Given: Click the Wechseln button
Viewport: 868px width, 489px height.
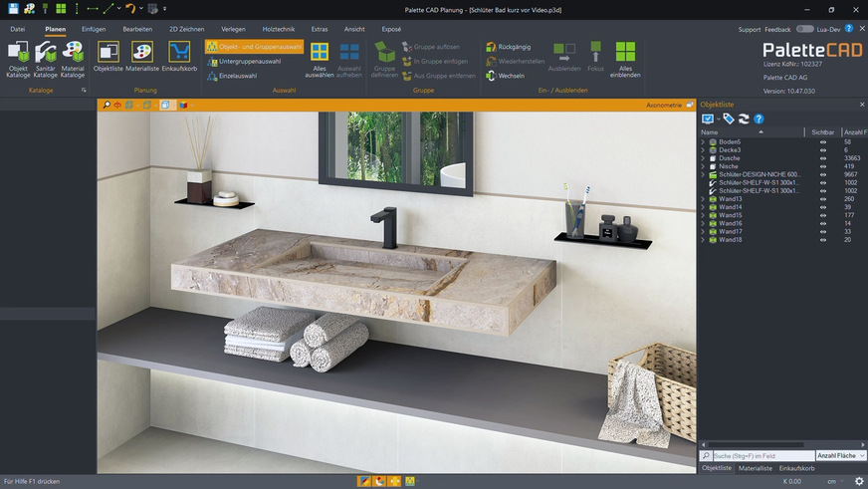Looking at the screenshot, I should [505, 76].
